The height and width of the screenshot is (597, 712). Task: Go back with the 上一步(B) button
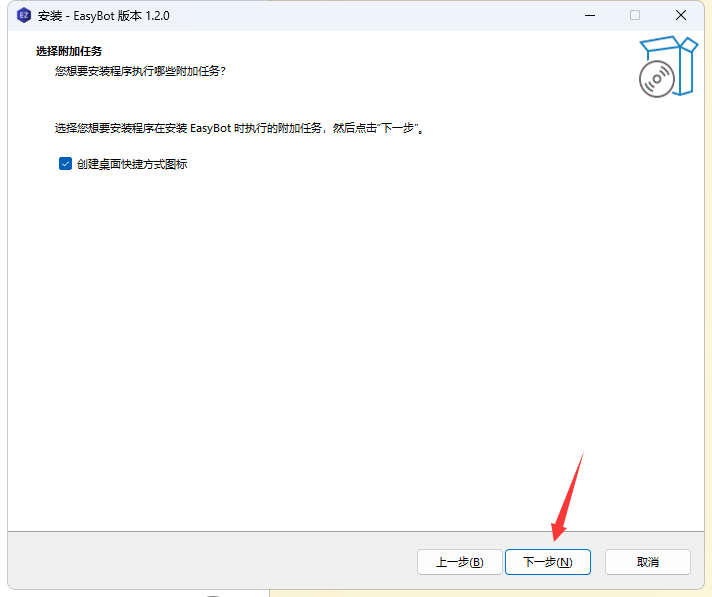pyautogui.click(x=459, y=562)
